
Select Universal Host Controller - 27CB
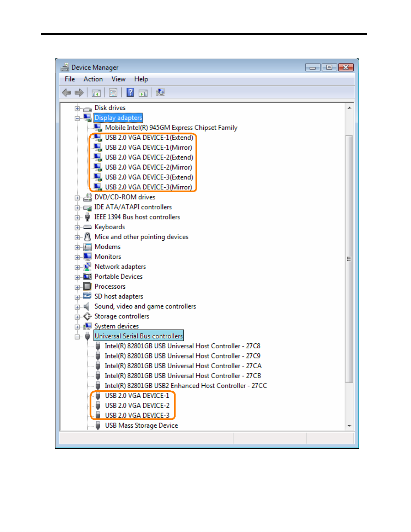click(x=183, y=376)
